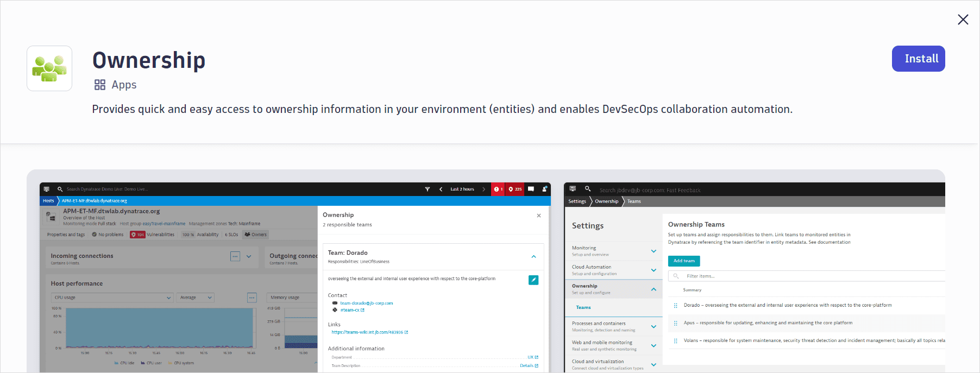Click the filter funnel icon in top bar
The height and width of the screenshot is (373, 980).
pos(427,189)
